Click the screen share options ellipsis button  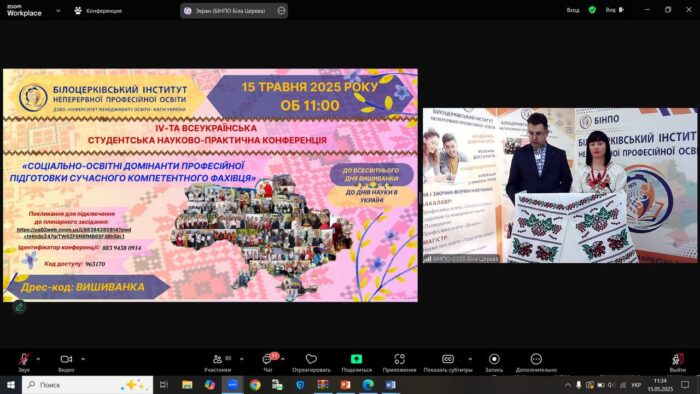pyautogui.click(x=281, y=11)
